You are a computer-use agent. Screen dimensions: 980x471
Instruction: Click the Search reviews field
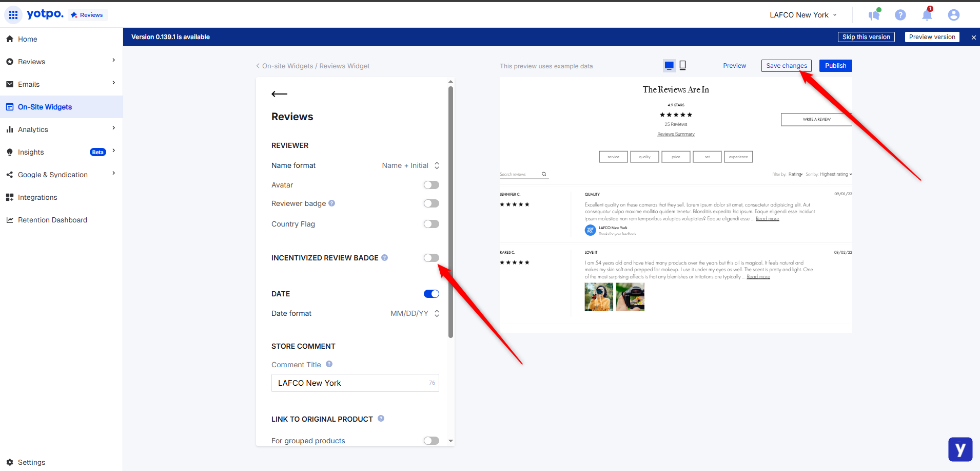pos(524,174)
